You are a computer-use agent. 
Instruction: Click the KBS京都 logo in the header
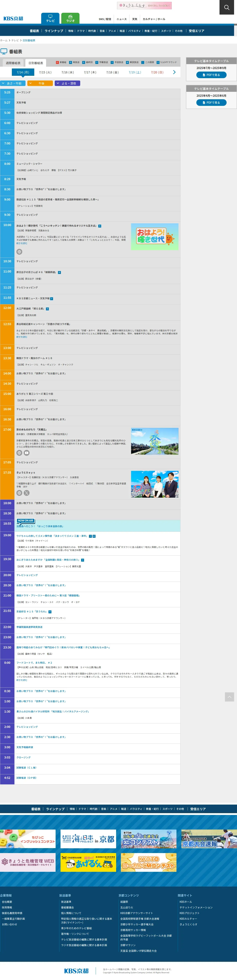pyautogui.click(x=13, y=19)
